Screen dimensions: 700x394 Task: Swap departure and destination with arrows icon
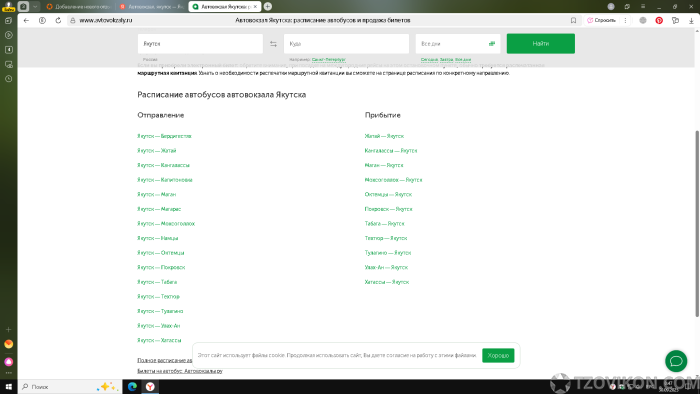click(273, 44)
